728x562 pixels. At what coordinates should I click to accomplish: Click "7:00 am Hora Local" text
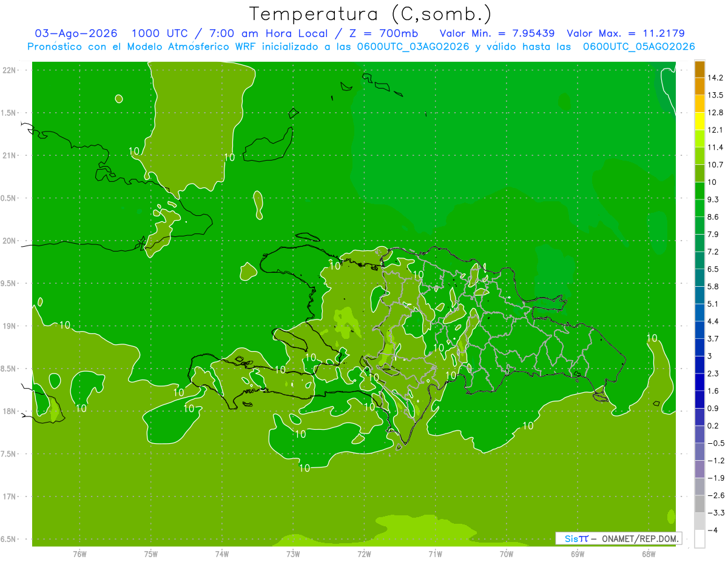(269, 33)
